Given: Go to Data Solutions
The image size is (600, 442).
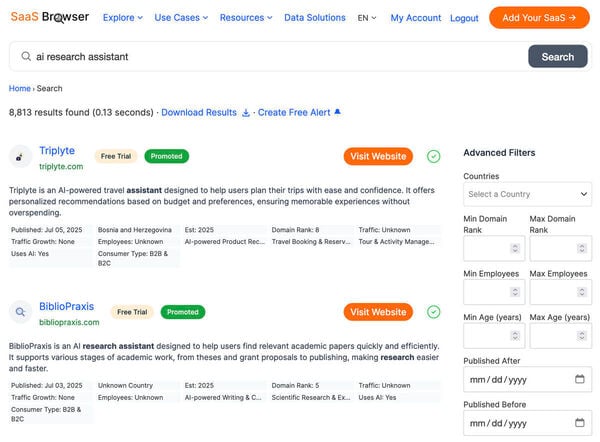Looking at the screenshot, I should click(x=315, y=18).
